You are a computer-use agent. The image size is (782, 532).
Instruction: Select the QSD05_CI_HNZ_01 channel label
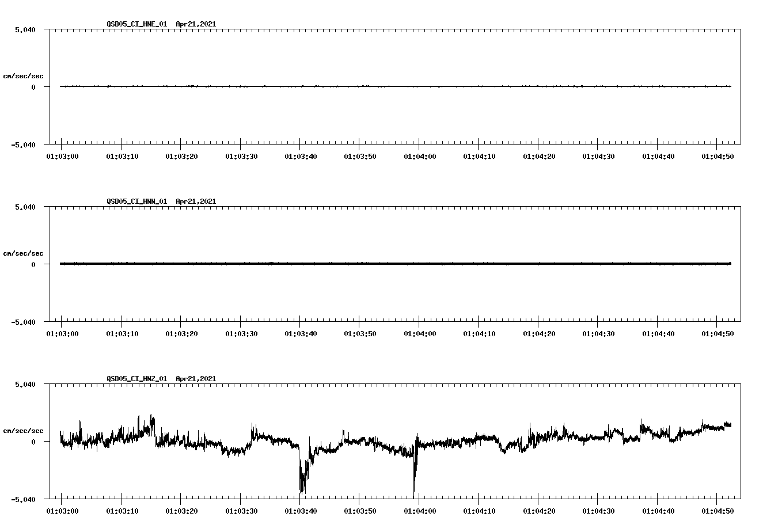click(x=135, y=379)
